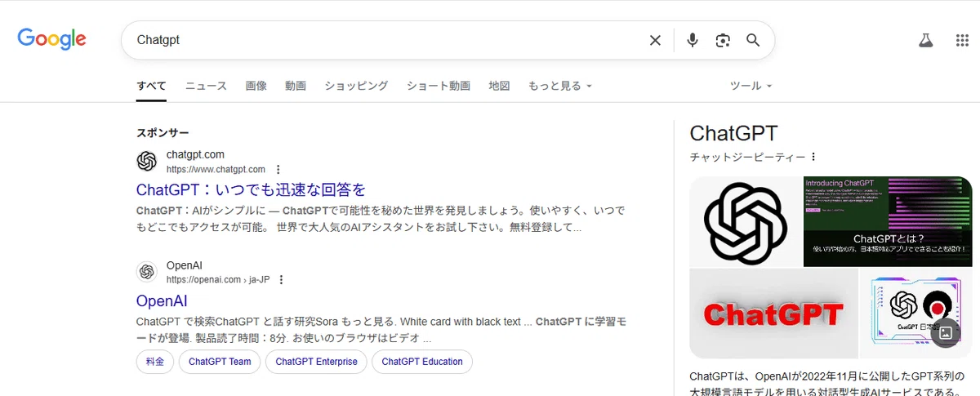Start voice search with the microphone icon
This screenshot has height=396, width=980.
[x=693, y=40]
